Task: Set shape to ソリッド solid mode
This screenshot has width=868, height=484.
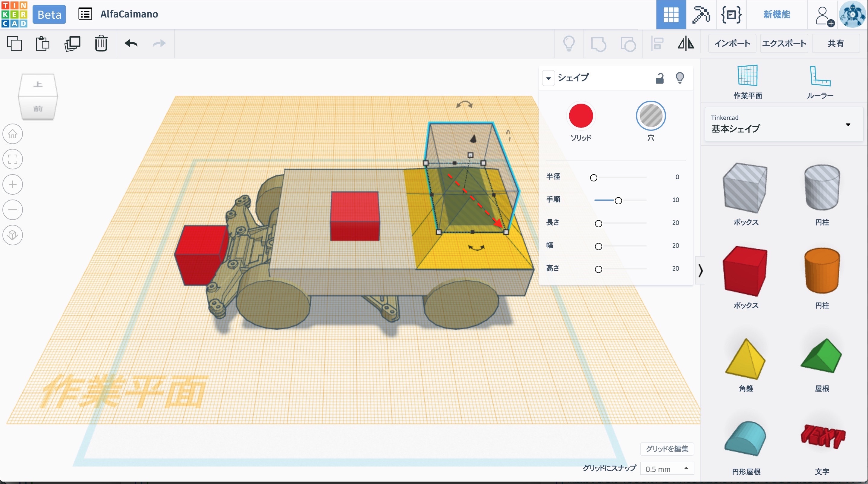Action: pos(580,116)
